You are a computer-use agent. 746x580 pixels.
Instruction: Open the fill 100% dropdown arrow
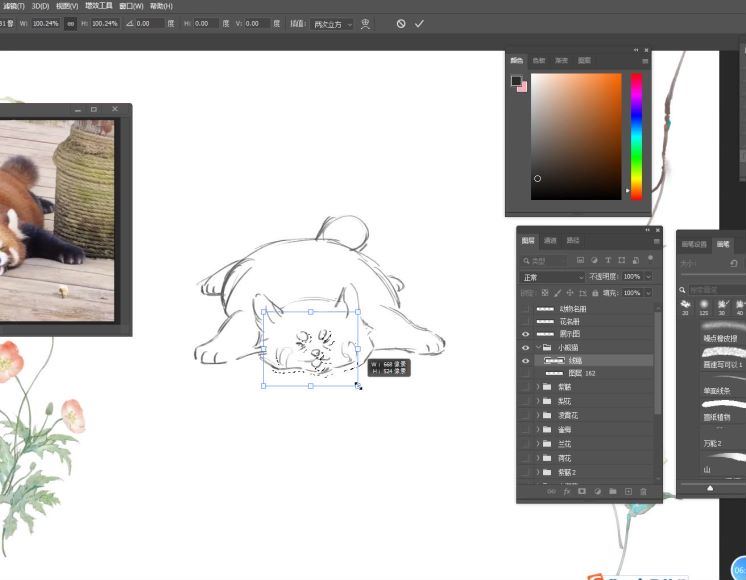(648, 293)
